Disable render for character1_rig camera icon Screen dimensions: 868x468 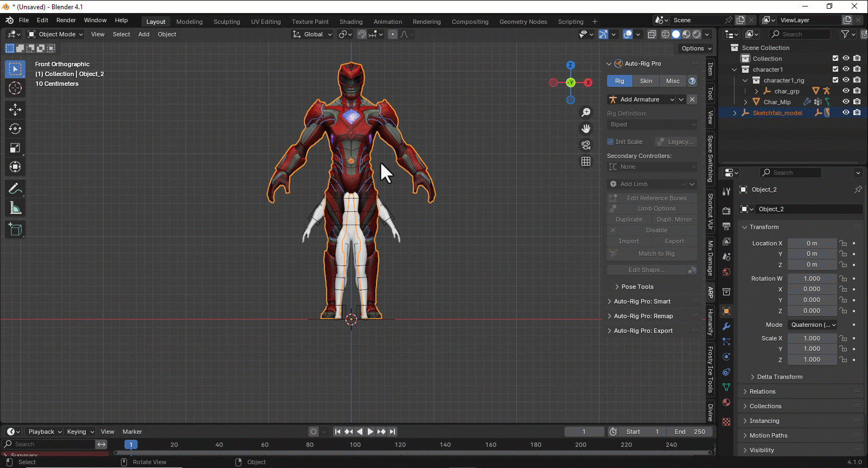point(857,80)
